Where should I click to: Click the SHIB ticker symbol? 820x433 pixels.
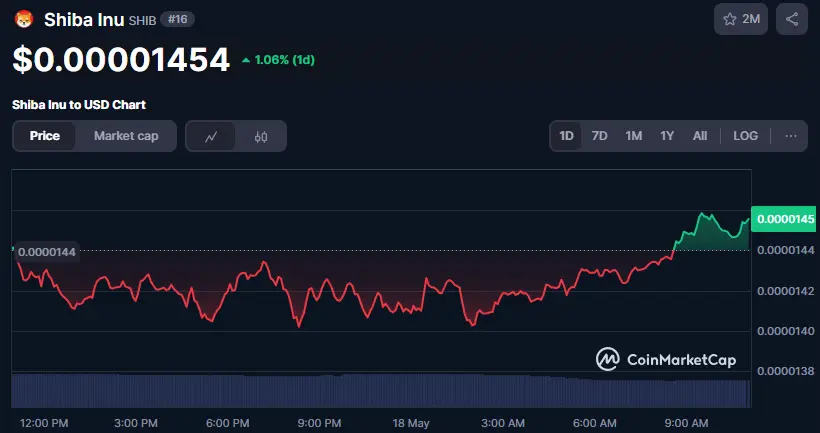coord(142,21)
